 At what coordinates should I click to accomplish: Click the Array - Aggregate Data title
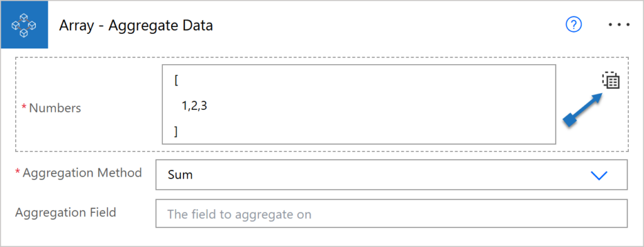coord(136,25)
